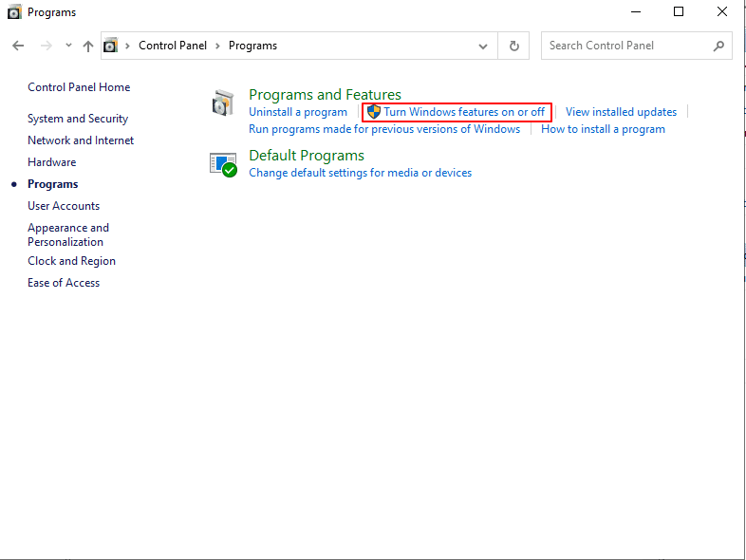This screenshot has width=746, height=560.
Task: Expand the chevron after Control Panel breadcrumb
Action: coord(217,46)
